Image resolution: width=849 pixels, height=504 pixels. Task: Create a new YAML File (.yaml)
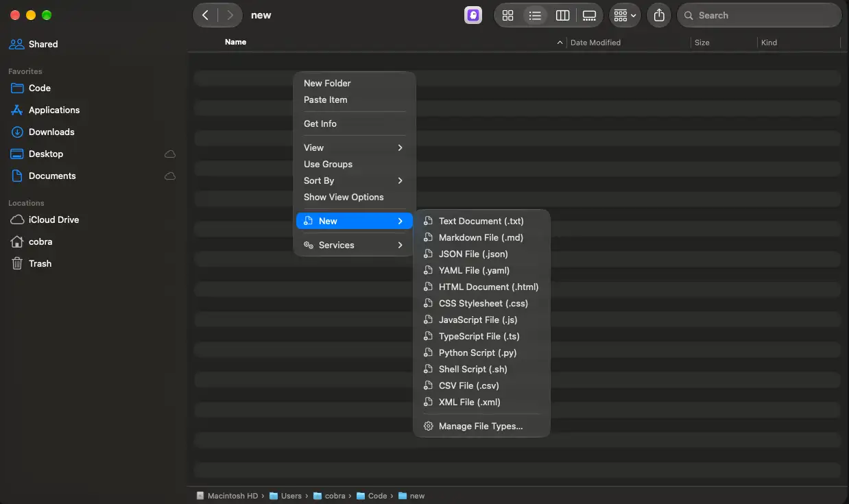coord(481,270)
